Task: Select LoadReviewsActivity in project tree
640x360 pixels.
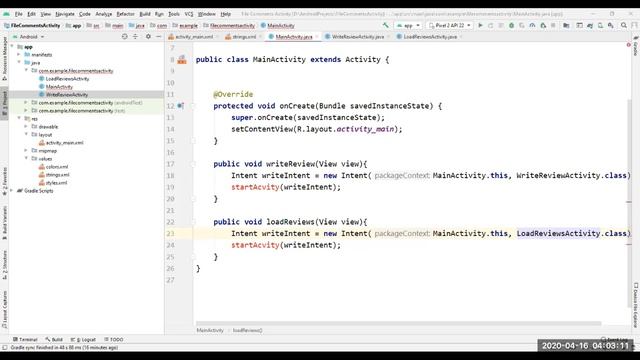Action: point(67,79)
